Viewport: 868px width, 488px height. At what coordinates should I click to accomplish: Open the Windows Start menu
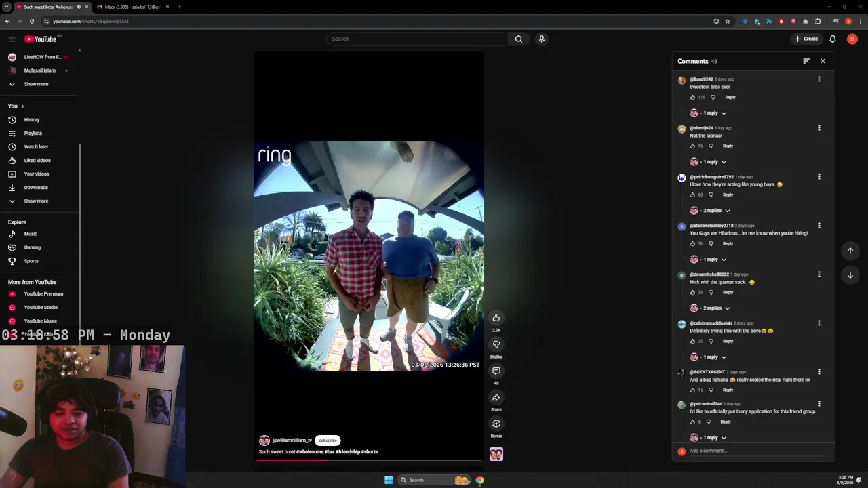[x=389, y=480]
